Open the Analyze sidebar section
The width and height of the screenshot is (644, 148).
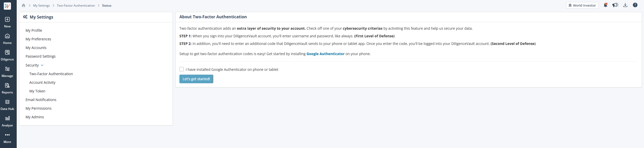click(x=7, y=121)
